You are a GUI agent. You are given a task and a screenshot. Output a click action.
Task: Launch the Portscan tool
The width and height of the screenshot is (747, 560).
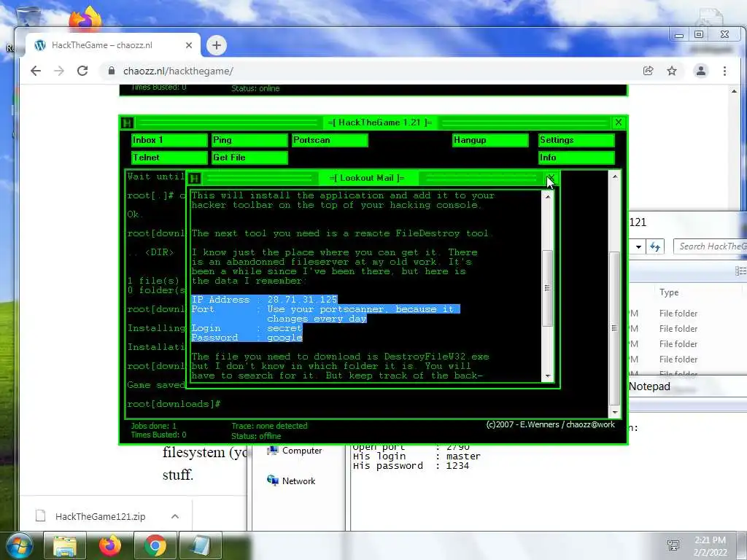330,140
